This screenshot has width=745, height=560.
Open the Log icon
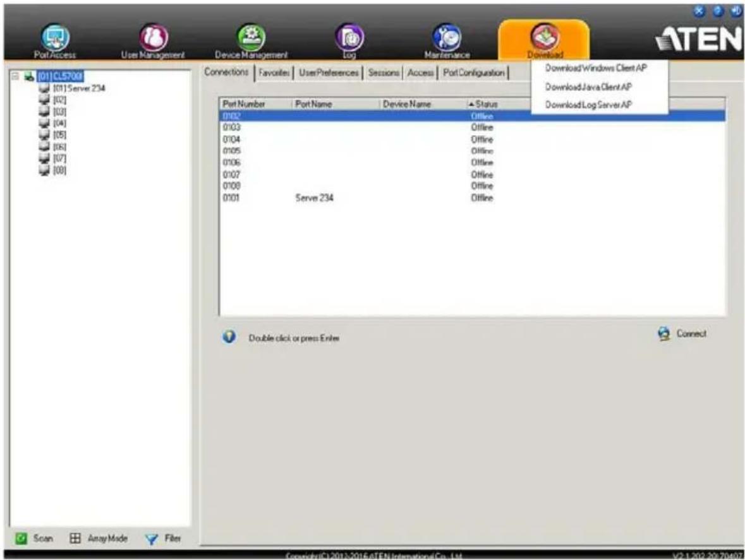point(349,37)
